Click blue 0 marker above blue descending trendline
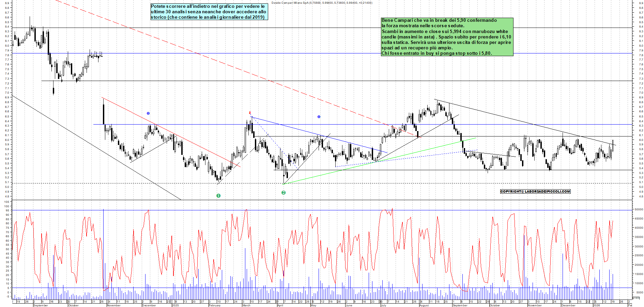This screenshot has width=644, height=307. tap(319, 117)
